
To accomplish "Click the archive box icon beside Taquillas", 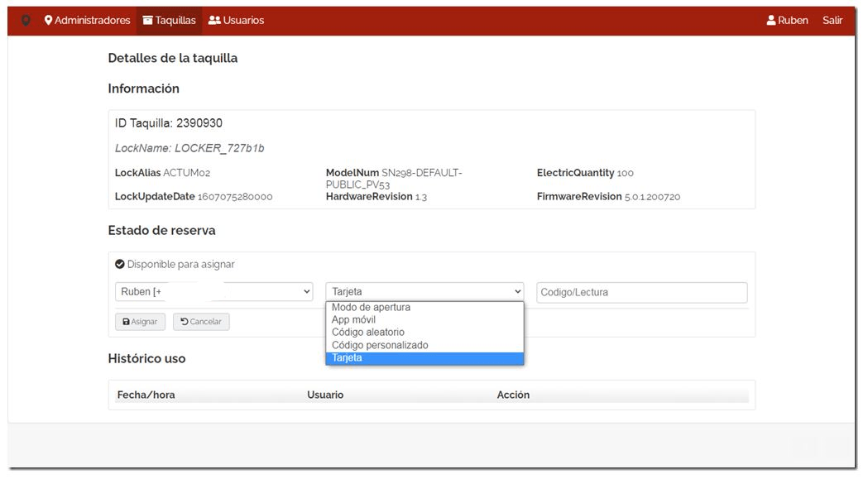I will pos(147,21).
